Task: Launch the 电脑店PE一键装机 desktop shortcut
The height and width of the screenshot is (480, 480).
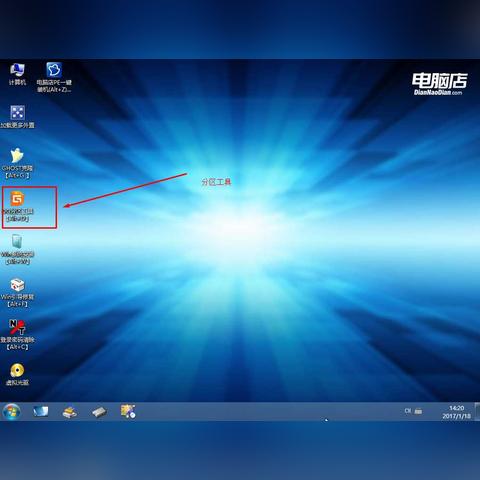Action: (54, 77)
